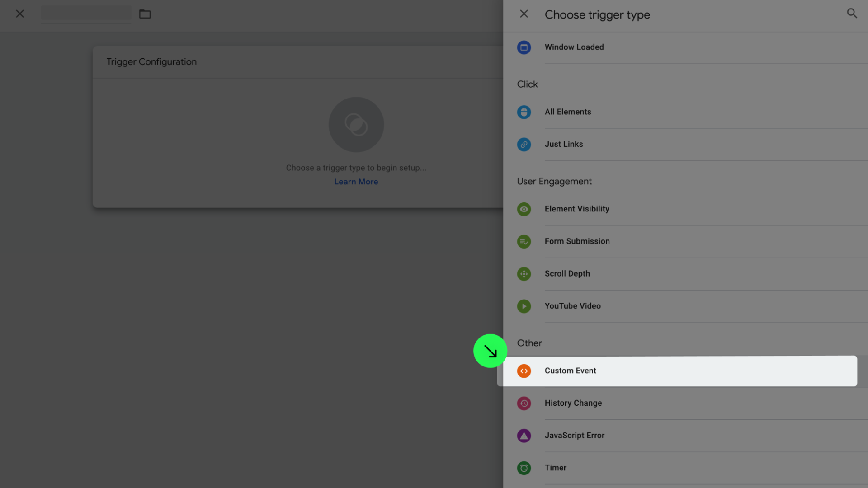Click the Just Links chain icon
The height and width of the screenshot is (488, 868).
click(x=524, y=145)
